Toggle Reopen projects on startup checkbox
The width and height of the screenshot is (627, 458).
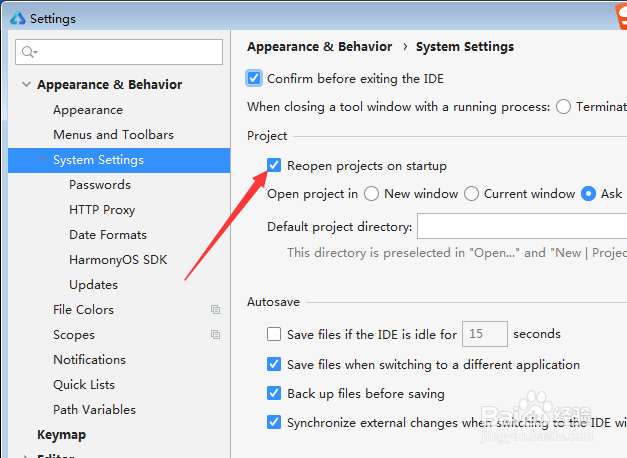pyautogui.click(x=274, y=165)
